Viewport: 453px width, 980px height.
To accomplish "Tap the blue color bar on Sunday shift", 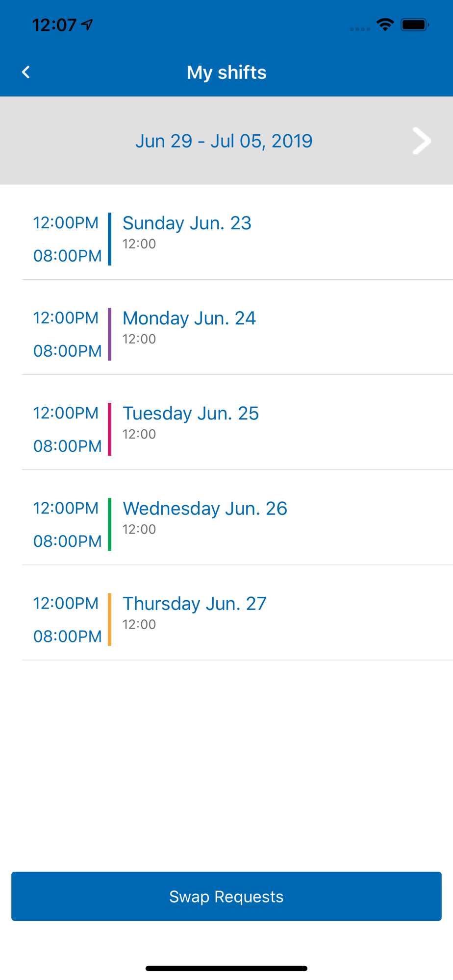I will 110,239.
